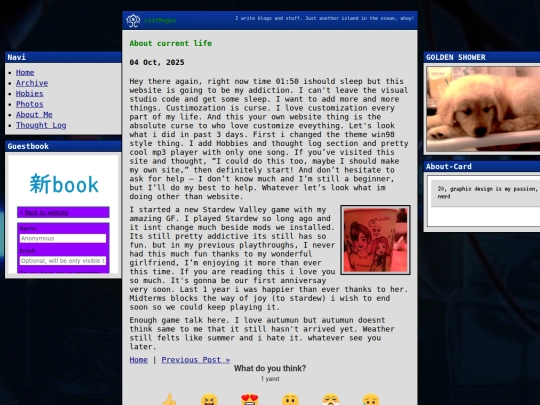
Task: React with the thumbs up emoji
Action: (169, 400)
